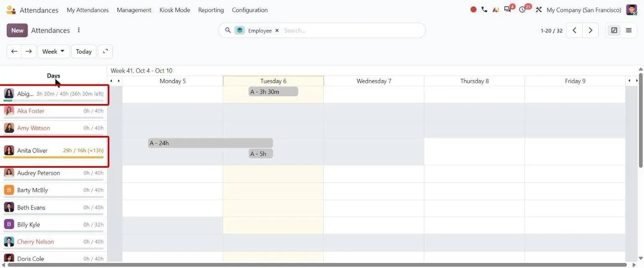Click the Thursday 8 column header
The height and width of the screenshot is (268, 644).
pos(475,81)
